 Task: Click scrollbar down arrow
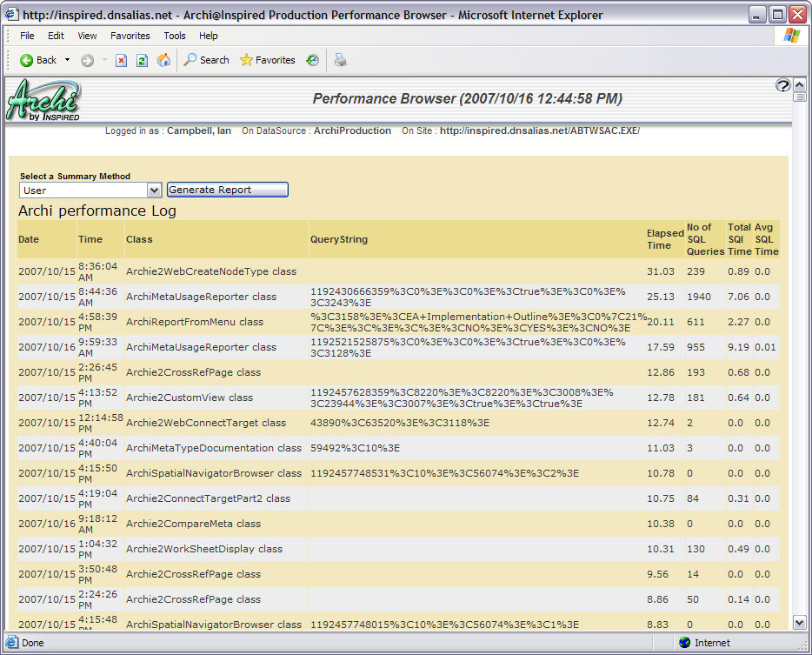[x=800, y=622]
